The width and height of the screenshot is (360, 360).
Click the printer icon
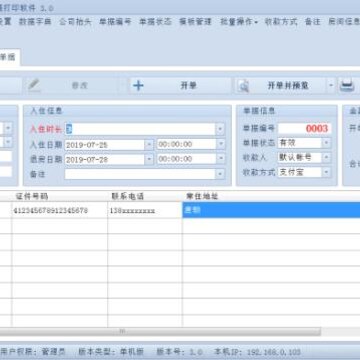[x=347, y=86]
